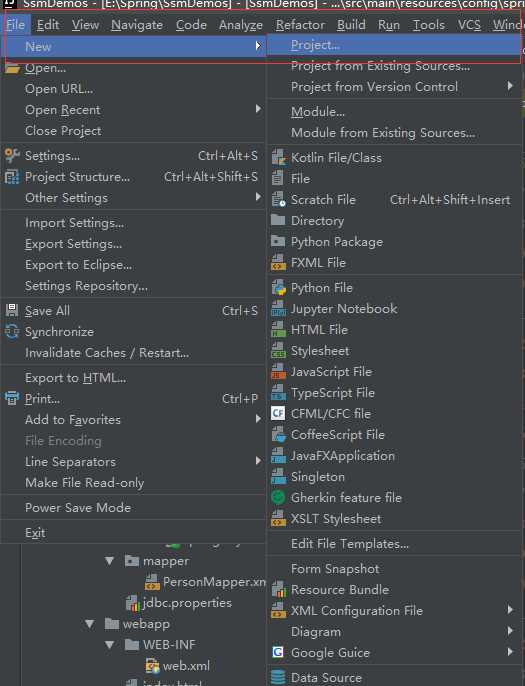Image resolution: width=525 pixels, height=686 pixels.
Task: Click the Singleton template icon
Action: [278, 476]
